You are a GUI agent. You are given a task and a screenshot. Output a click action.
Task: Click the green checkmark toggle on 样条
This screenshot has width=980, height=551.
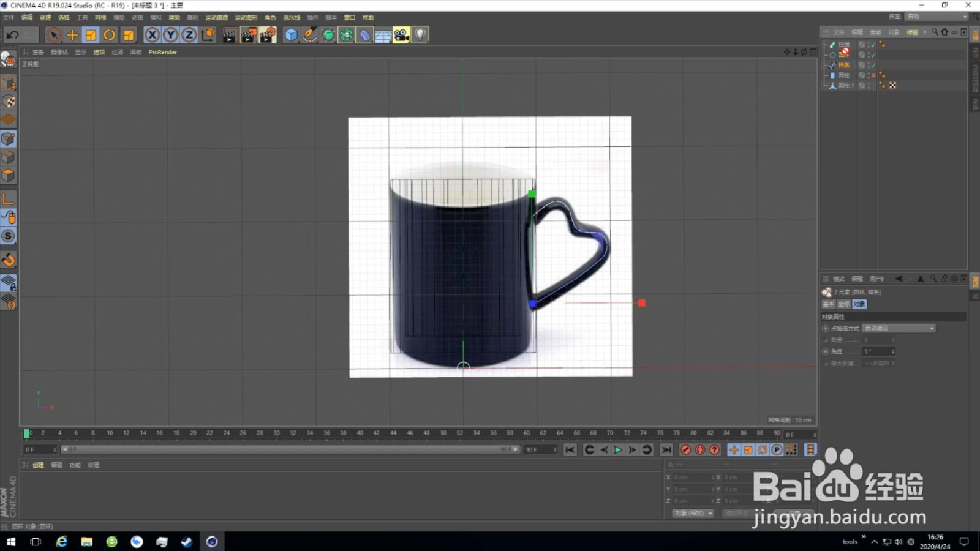coord(873,65)
